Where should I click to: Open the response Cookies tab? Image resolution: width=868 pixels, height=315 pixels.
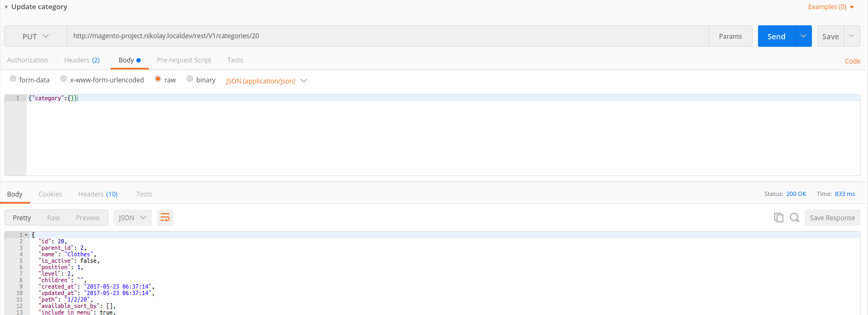(50, 194)
